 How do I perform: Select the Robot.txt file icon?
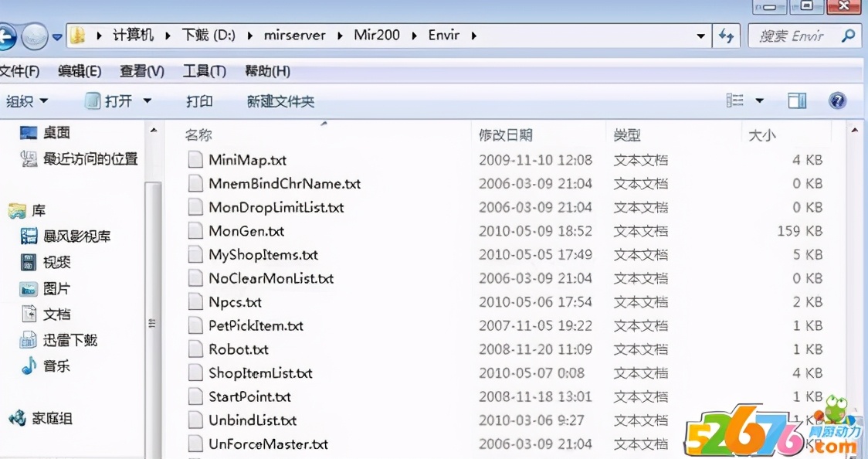pos(195,349)
